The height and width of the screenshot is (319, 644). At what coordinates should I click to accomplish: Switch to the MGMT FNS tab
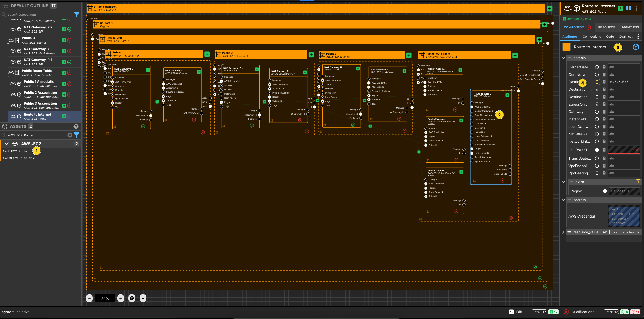pos(630,27)
